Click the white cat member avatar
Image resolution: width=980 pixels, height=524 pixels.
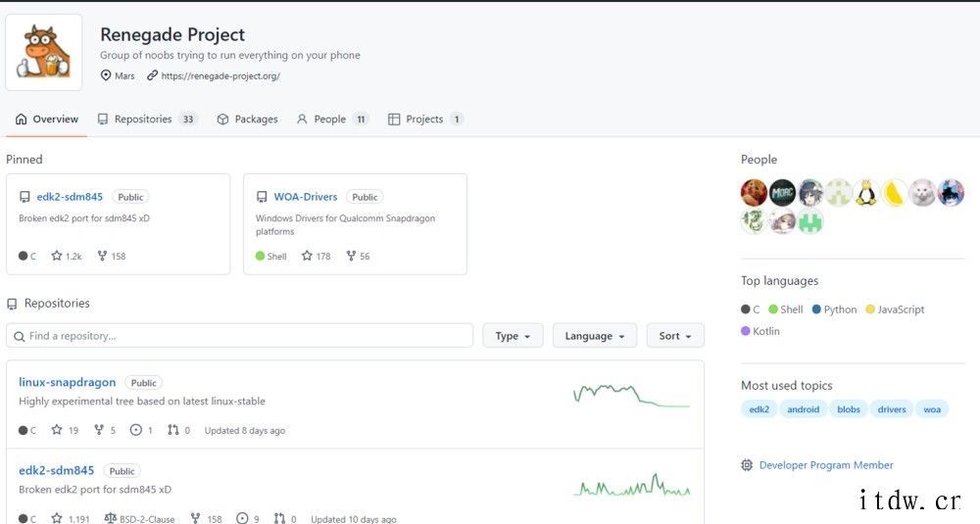pyautogui.click(x=922, y=193)
